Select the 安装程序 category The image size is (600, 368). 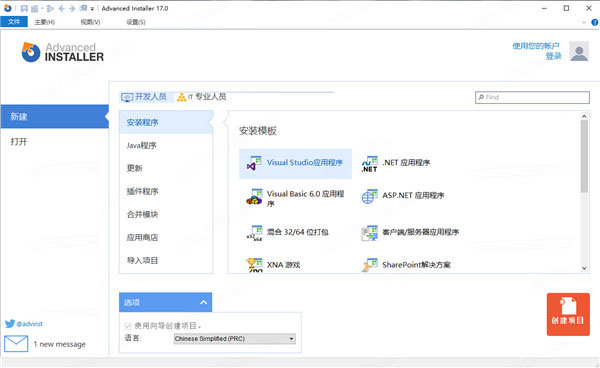click(x=166, y=122)
